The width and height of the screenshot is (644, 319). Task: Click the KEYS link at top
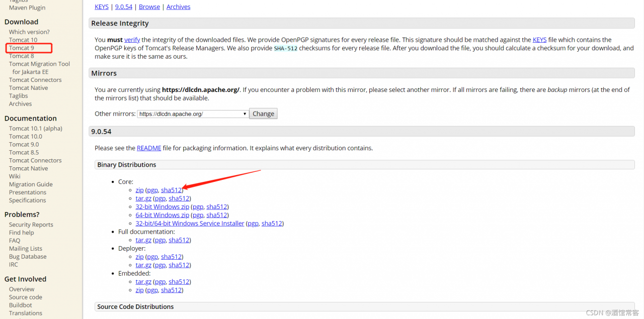click(x=102, y=7)
